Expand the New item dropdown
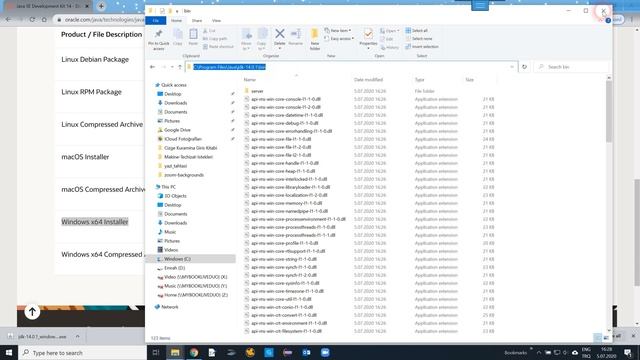The image size is (640, 360). 338,31
